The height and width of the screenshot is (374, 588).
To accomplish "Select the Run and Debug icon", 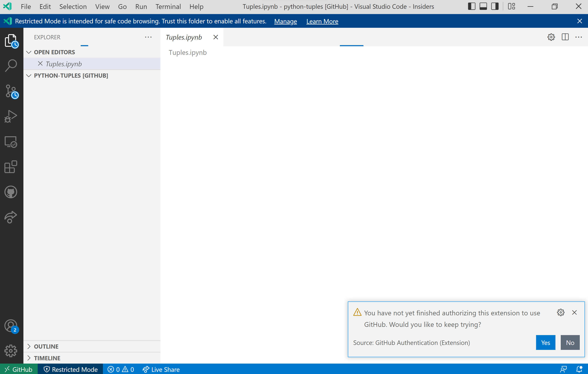I will click(11, 116).
